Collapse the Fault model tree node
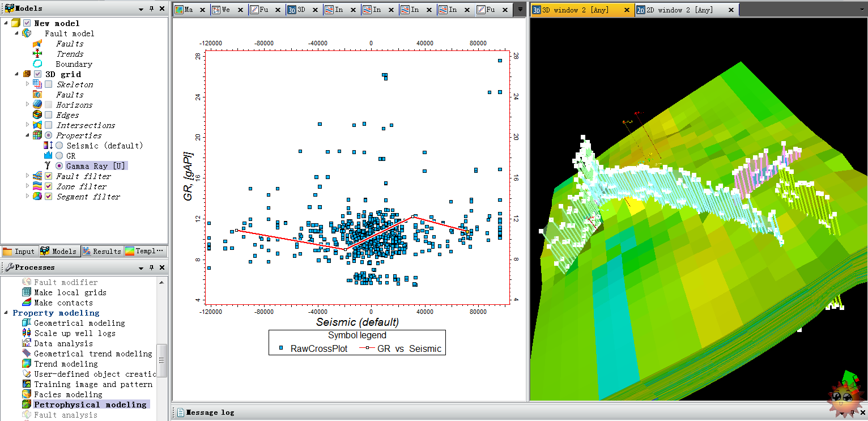The height and width of the screenshot is (421, 868). [16, 33]
